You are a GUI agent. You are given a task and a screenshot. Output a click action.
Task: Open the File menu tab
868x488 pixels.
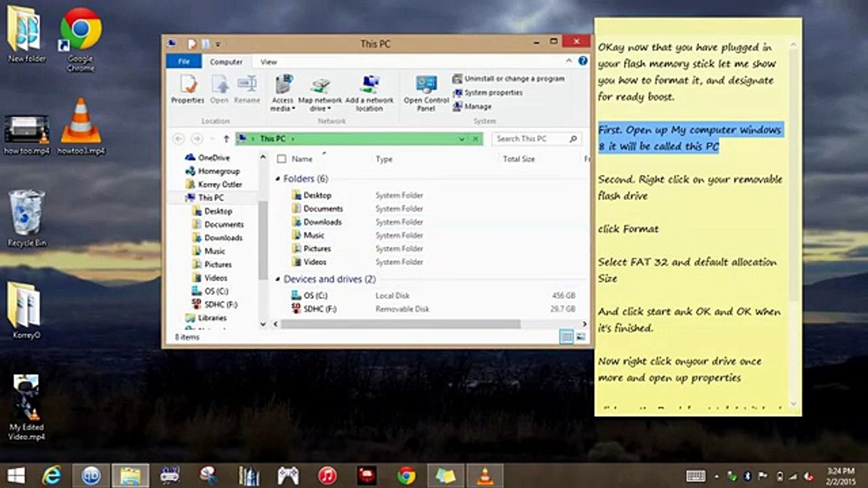[184, 62]
